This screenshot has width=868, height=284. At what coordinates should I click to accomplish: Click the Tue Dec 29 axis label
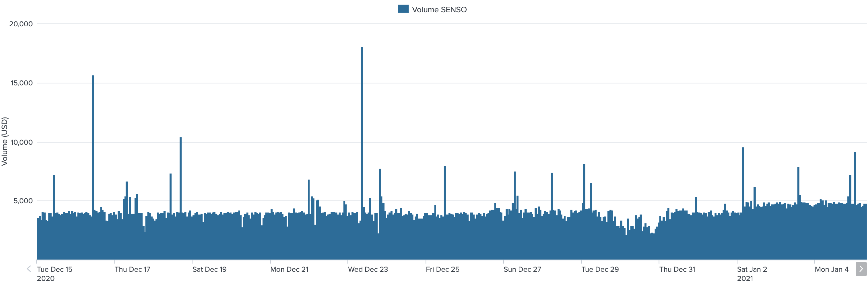click(x=600, y=269)
